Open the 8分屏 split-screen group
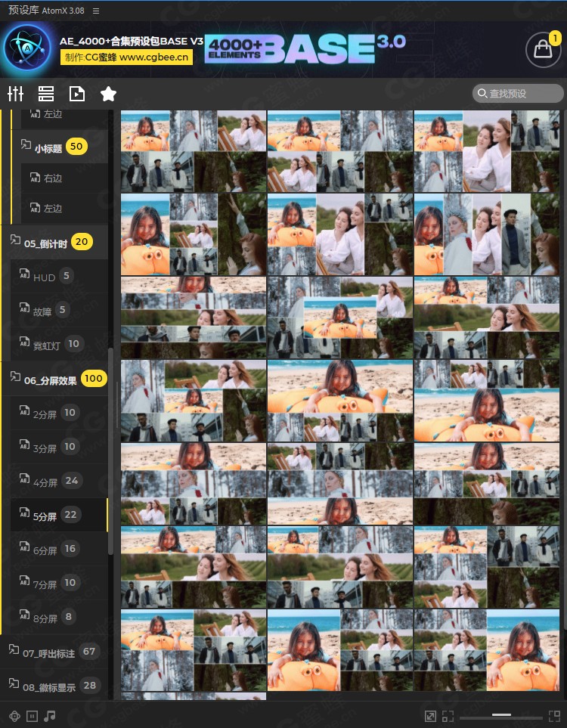The width and height of the screenshot is (567, 728). [59, 617]
